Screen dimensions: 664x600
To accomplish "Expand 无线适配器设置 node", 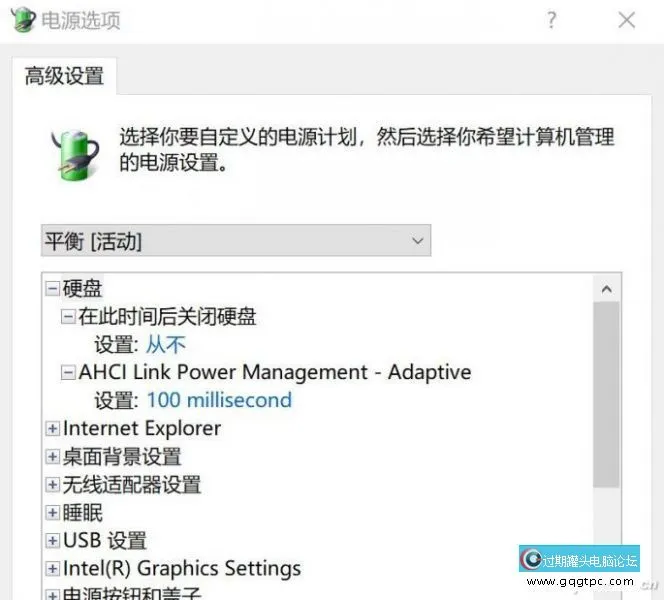I will coord(53,484).
